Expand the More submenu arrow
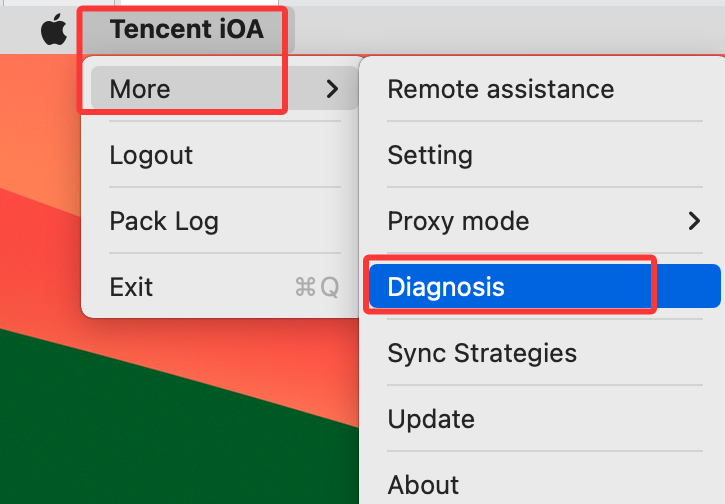The height and width of the screenshot is (504, 725). coord(332,89)
